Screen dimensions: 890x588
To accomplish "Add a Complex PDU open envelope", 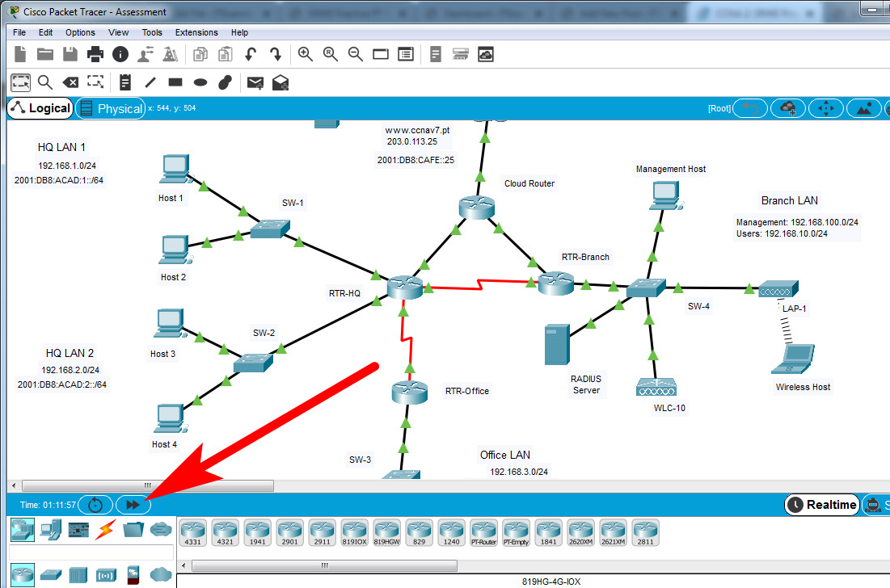I will [x=280, y=83].
